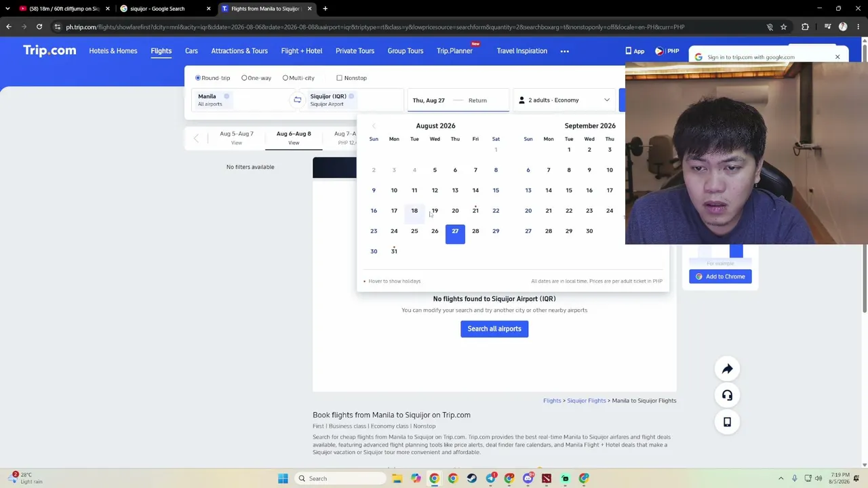The width and height of the screenshot is (868, 488).
Task: Click the Add to Chrome button
Action: (x=720, y=277)
